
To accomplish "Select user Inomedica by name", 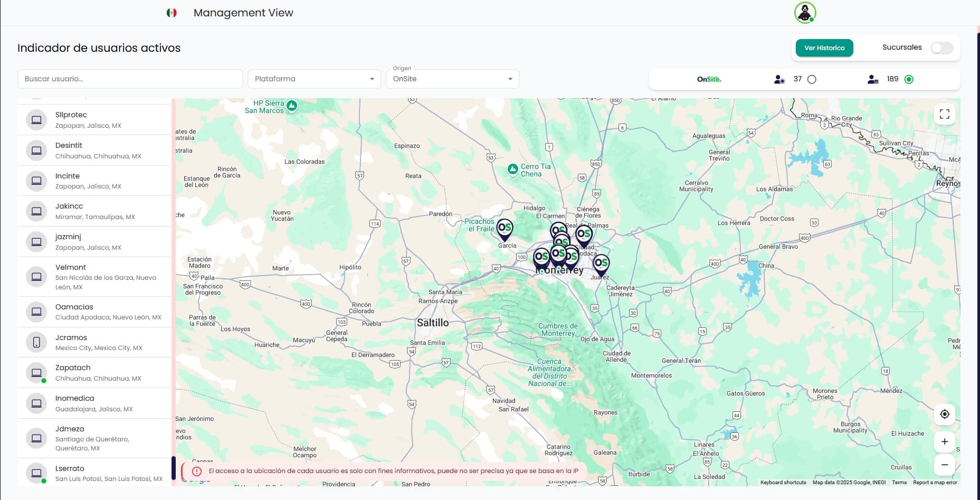I will pos(75,398).
